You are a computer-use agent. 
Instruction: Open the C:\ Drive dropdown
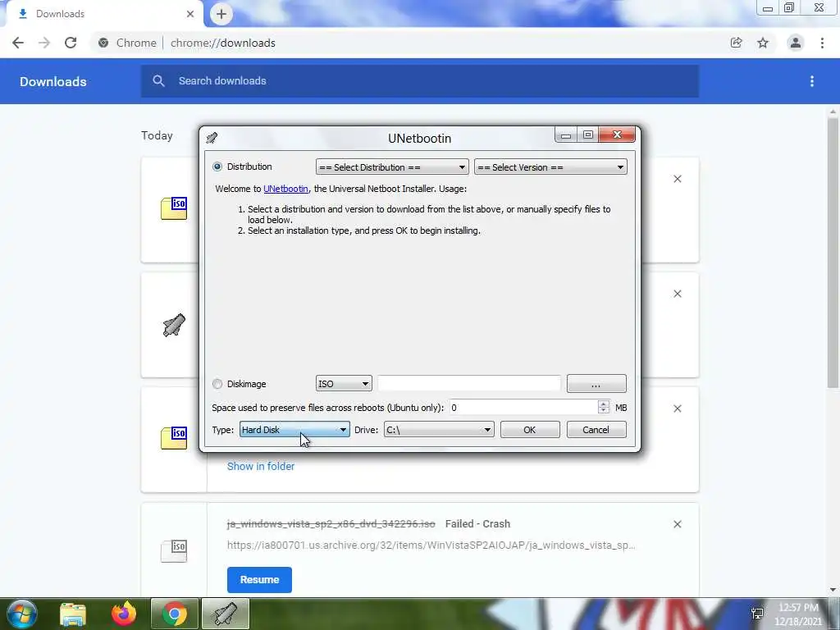pos(439,430)
